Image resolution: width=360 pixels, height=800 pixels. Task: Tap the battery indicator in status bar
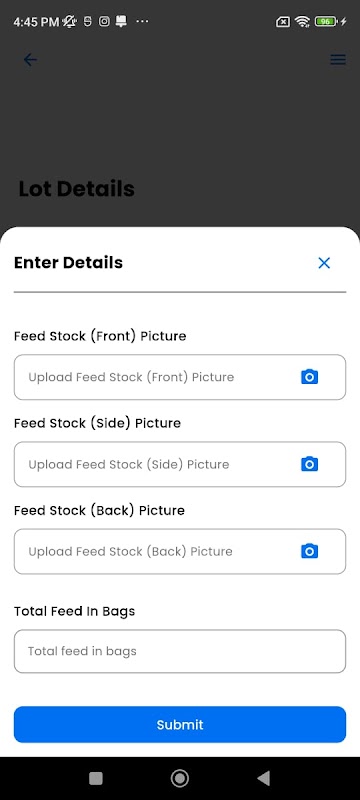pyautogui.click(x=327, y=21)
